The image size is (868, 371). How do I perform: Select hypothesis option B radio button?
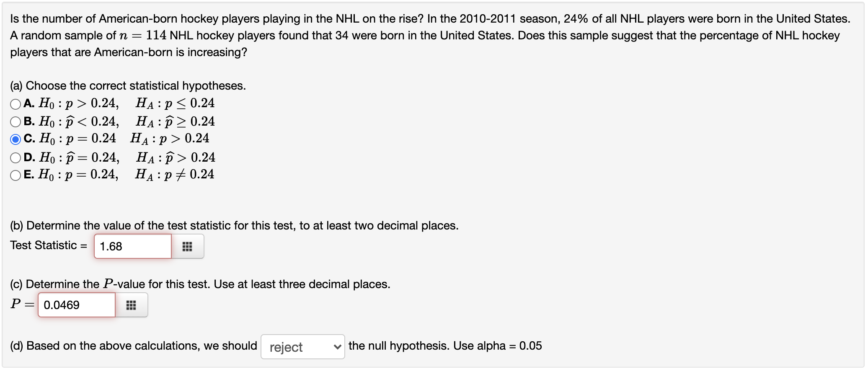coord(15,122)
